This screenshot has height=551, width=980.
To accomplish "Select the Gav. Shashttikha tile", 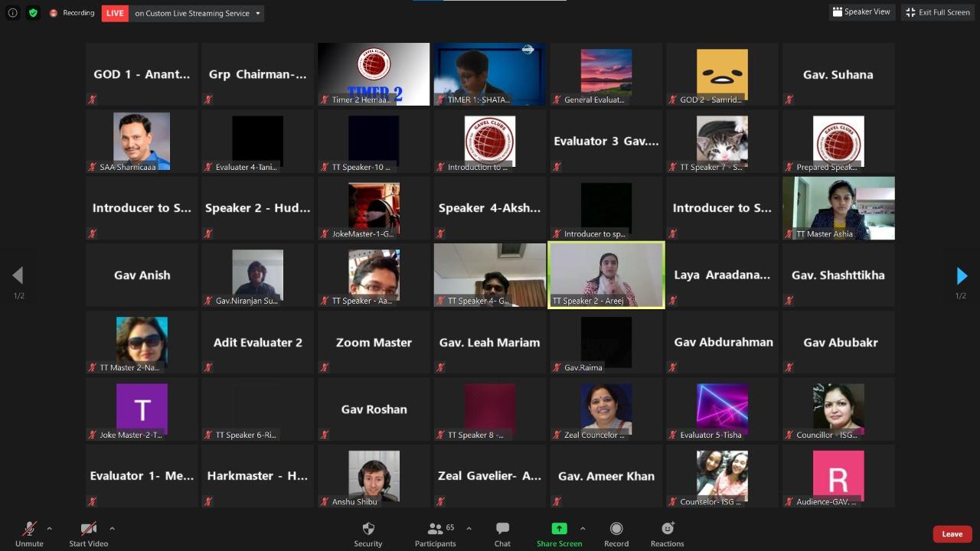I will click(838, 275).
